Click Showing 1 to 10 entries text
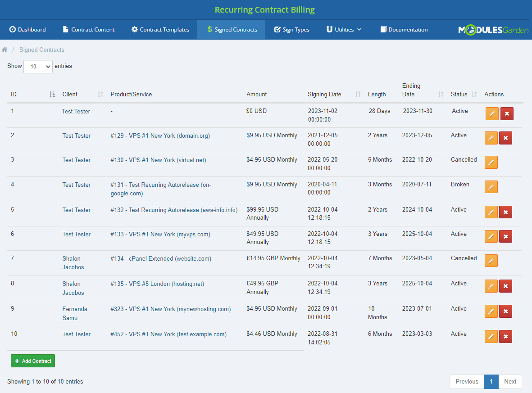532x393 pixels. tap(45, 381)
